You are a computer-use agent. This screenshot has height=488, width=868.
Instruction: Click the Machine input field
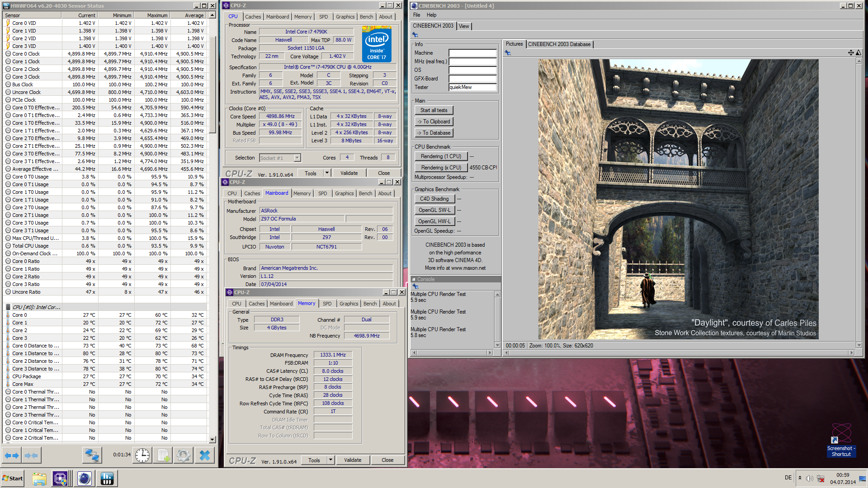(472, 53)
